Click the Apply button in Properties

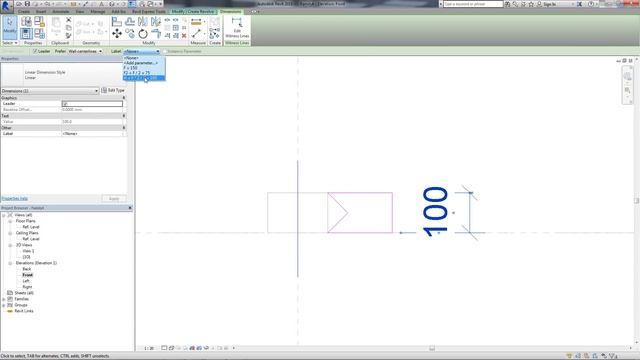click(x=114, y=199)
